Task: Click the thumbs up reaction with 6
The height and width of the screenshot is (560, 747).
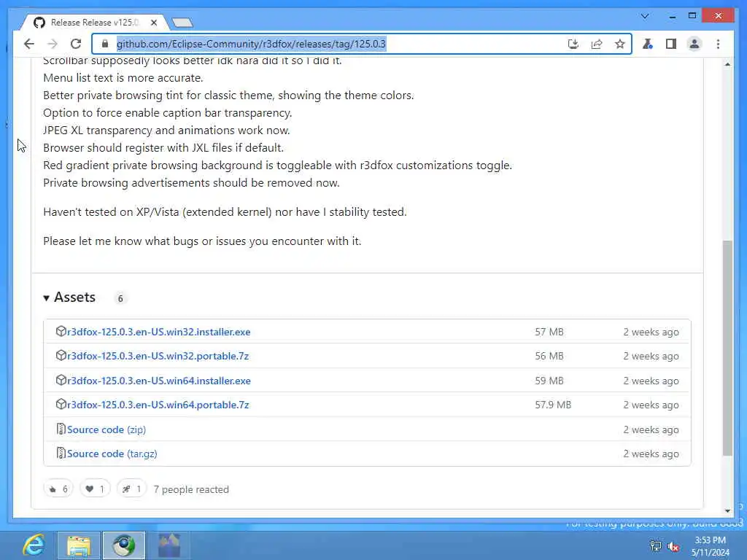Action: 58,489
